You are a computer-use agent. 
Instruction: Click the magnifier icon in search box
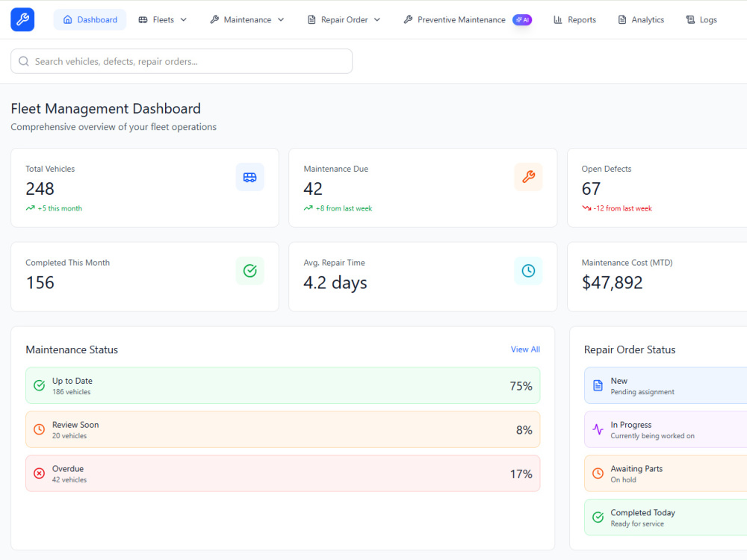tap(24, 61)
